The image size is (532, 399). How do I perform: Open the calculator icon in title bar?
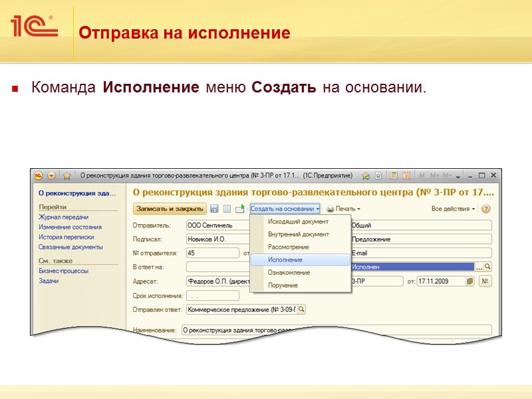point(394,176)
